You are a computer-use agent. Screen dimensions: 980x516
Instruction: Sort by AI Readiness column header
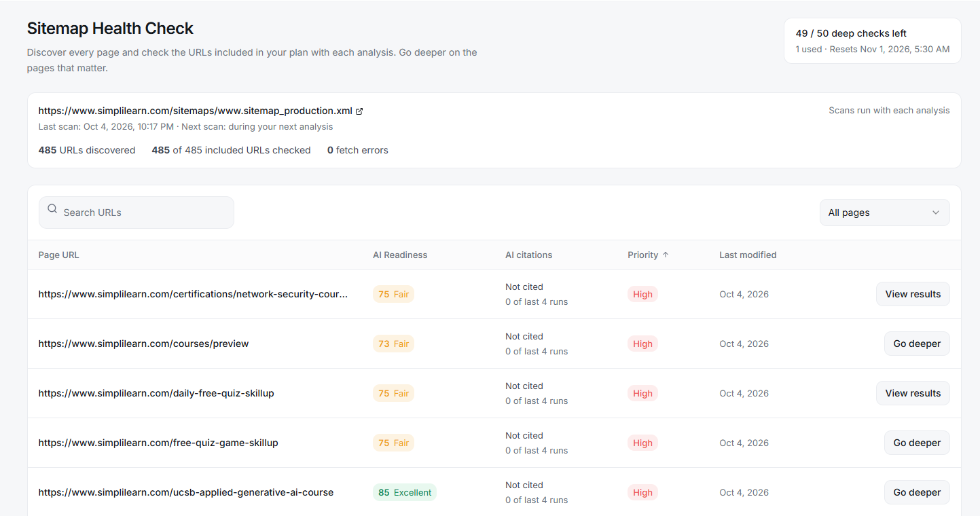pyautogui.click(x=400, y=255)
